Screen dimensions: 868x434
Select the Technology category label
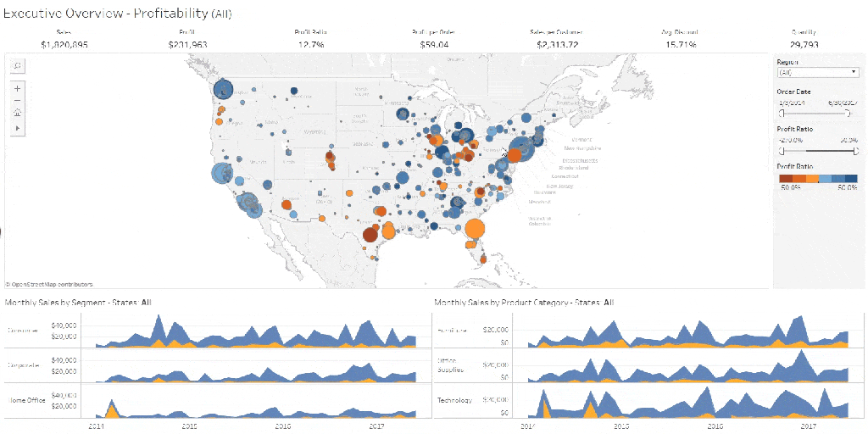click(454, 400)
